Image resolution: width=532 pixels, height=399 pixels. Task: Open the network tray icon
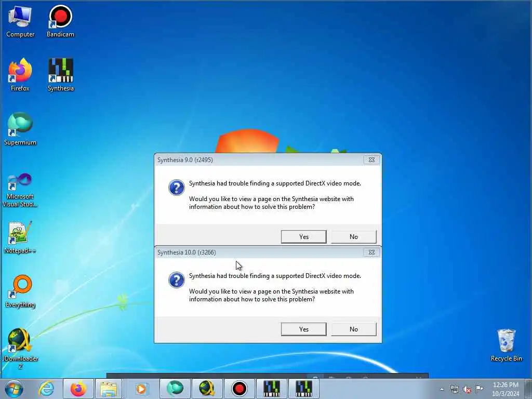[454, 389]
